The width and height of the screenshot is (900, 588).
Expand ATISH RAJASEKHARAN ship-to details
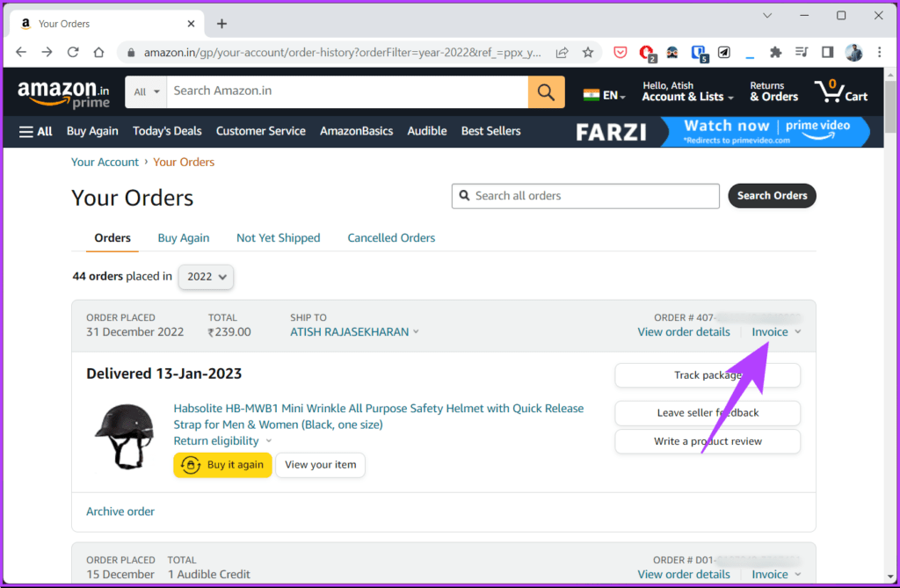[x=354, y=332]
